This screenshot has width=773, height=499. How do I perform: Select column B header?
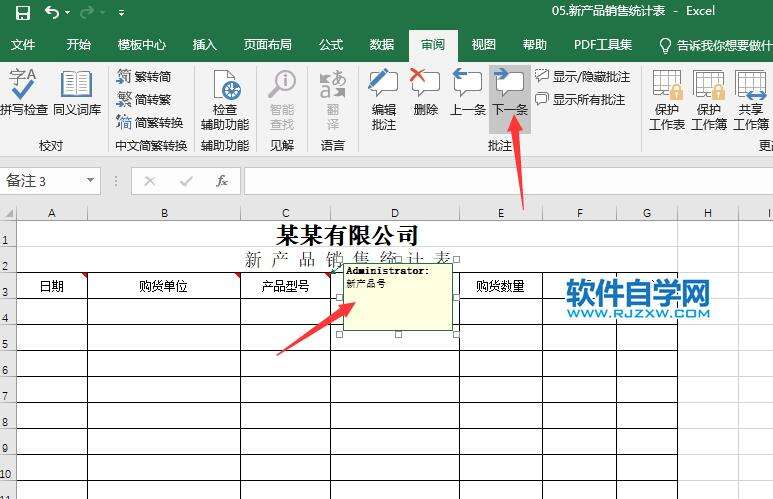(x=164, y=213)
